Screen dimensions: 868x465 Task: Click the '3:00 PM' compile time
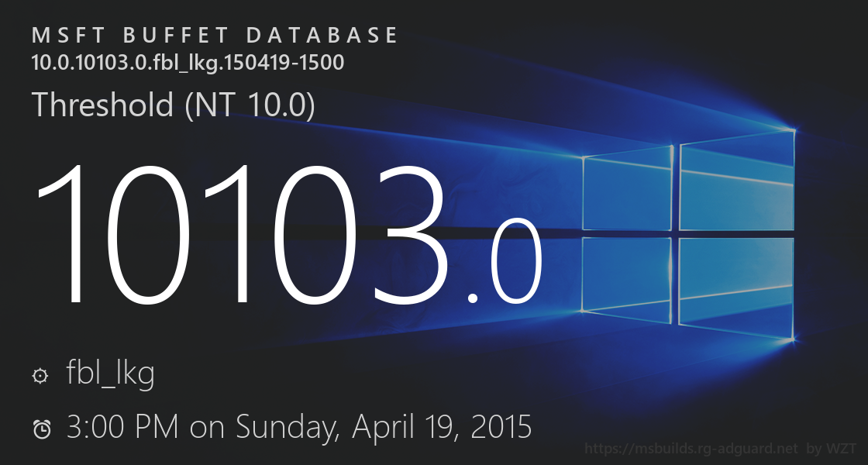[x=124, y=427]
